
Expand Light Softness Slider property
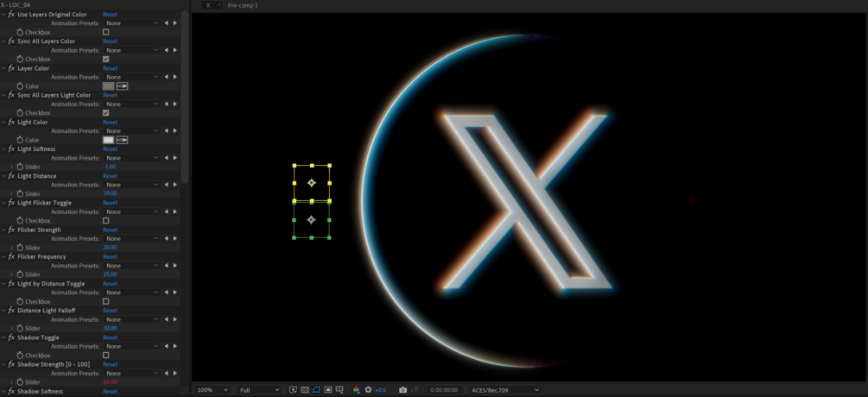(x=11, y=167)
